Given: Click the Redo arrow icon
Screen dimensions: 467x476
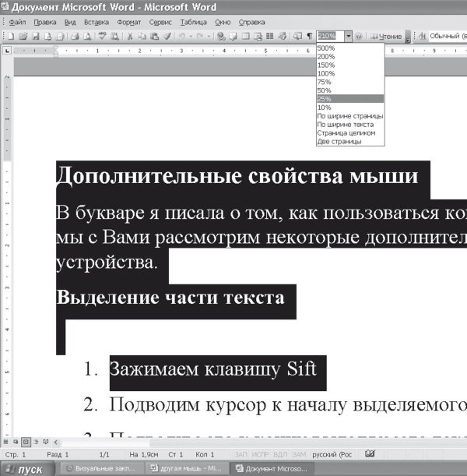Looking at the screenshot, I should coord(200,37).
